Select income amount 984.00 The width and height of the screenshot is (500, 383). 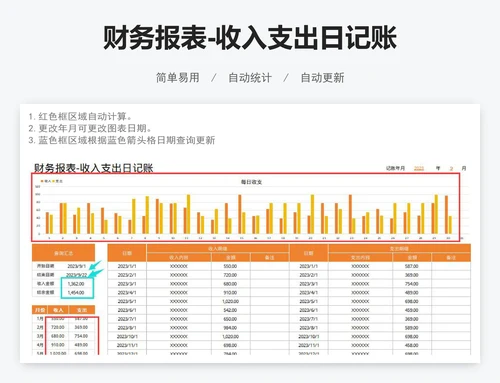(x=230, y=328)
